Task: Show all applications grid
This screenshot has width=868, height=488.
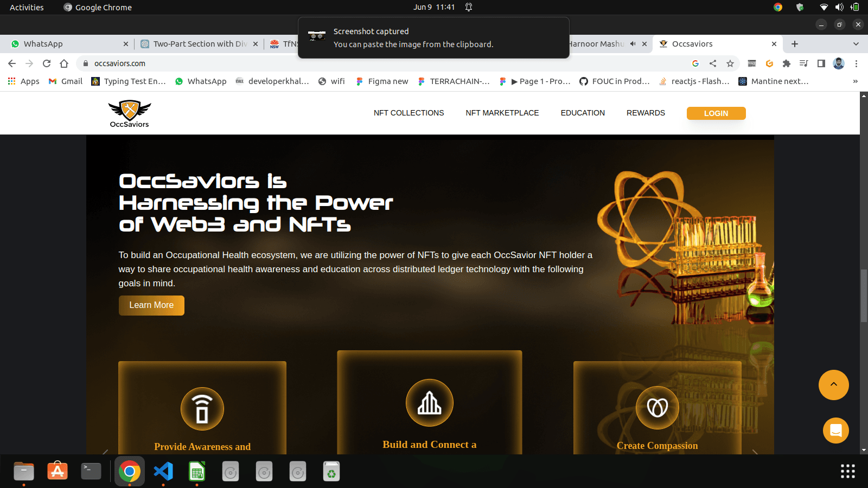Action: pyautogui.click(x=848, y=471)
